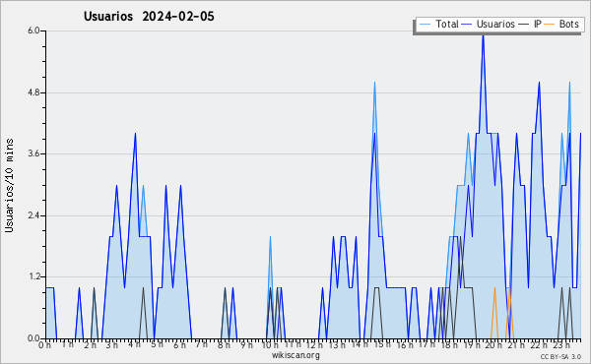
Task: Click the chart title 'Usuarios 2024-02-05'
Action: [x=149, y=16]
